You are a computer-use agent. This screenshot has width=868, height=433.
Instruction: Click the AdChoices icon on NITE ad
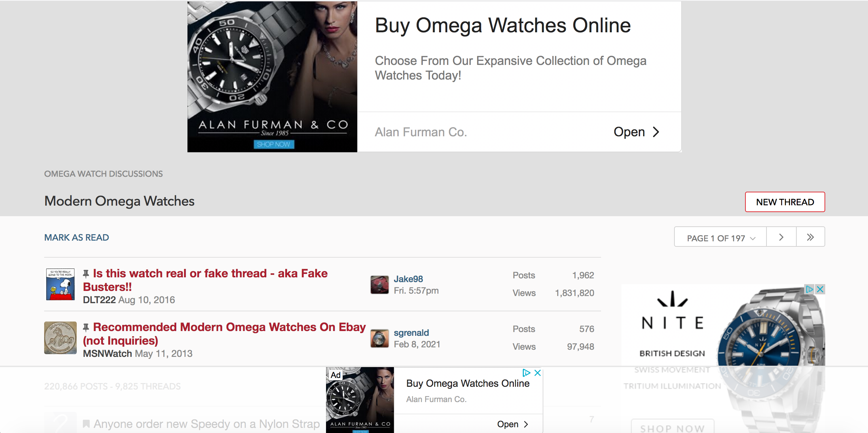tap(809, 289)
